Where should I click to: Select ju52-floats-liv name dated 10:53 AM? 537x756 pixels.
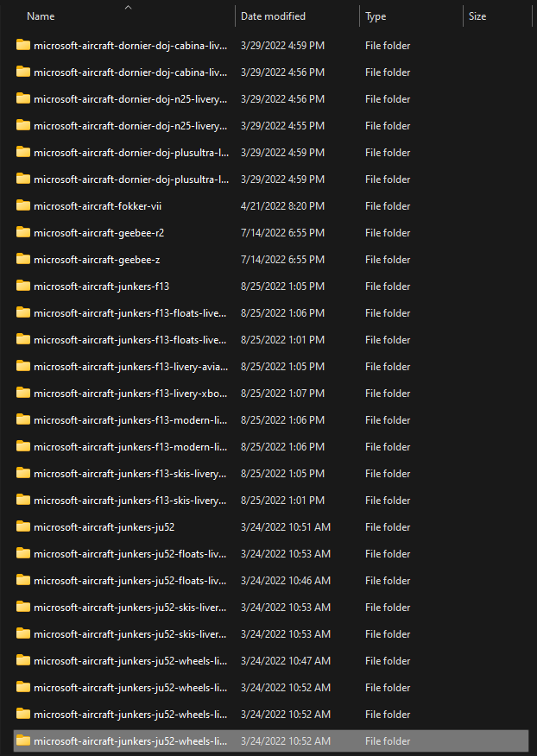click(130, 553)
